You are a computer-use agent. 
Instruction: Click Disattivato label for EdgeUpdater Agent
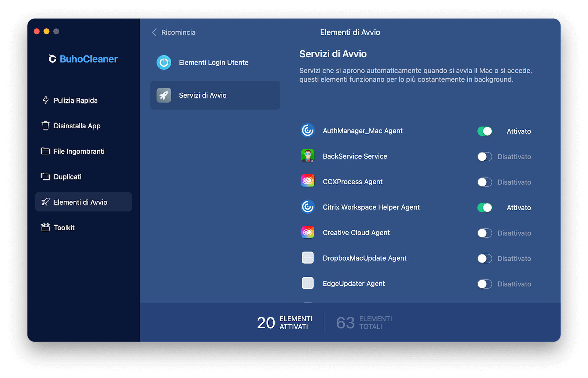pos(514,284)
